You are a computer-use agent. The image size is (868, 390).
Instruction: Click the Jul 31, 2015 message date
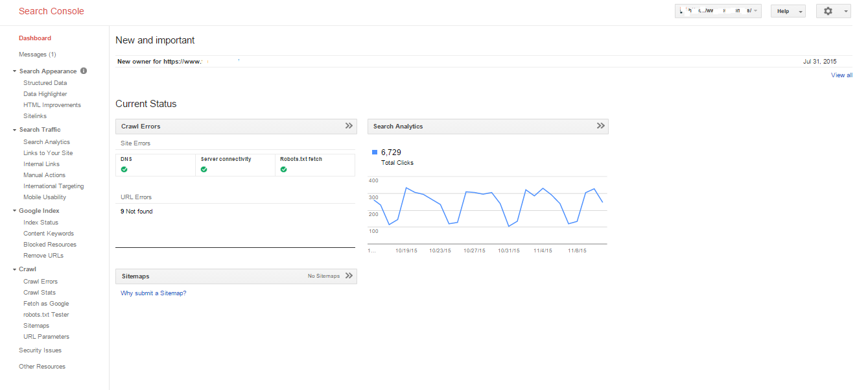click(820, 62)
